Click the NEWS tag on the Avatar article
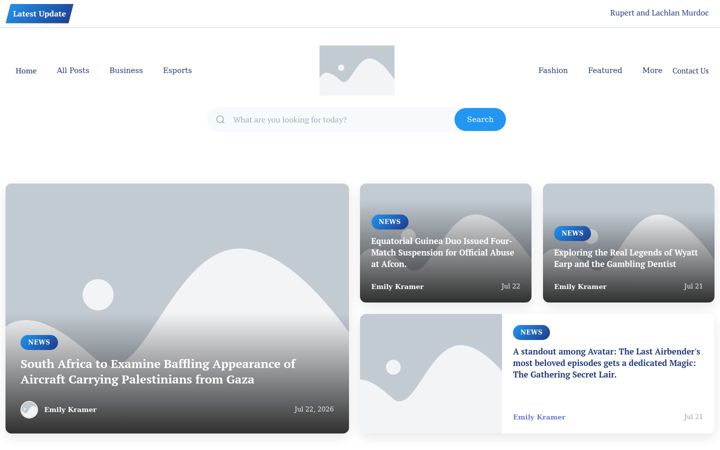This screenshot has height=450, width=720. click(531, 332)
